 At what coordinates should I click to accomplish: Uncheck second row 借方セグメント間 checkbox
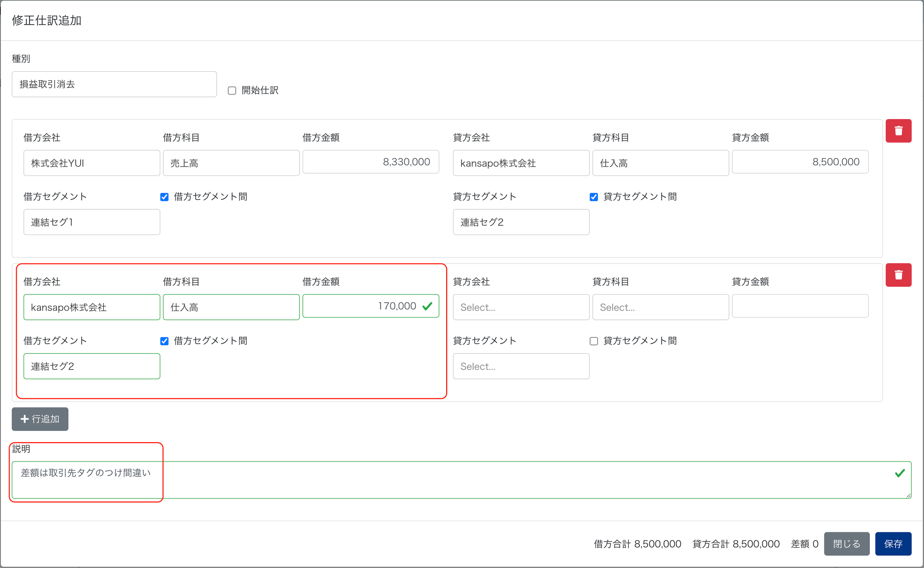[164, 341]
